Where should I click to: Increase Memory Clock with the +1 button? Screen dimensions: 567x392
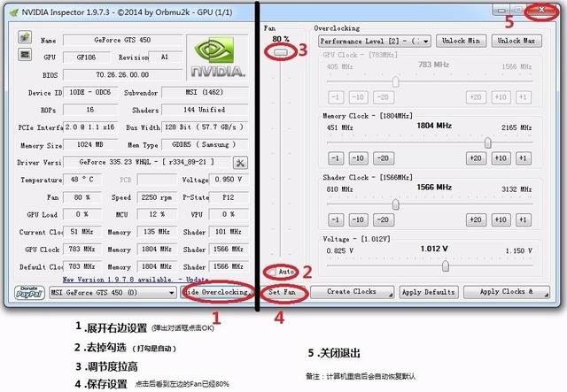coord(524,158)
